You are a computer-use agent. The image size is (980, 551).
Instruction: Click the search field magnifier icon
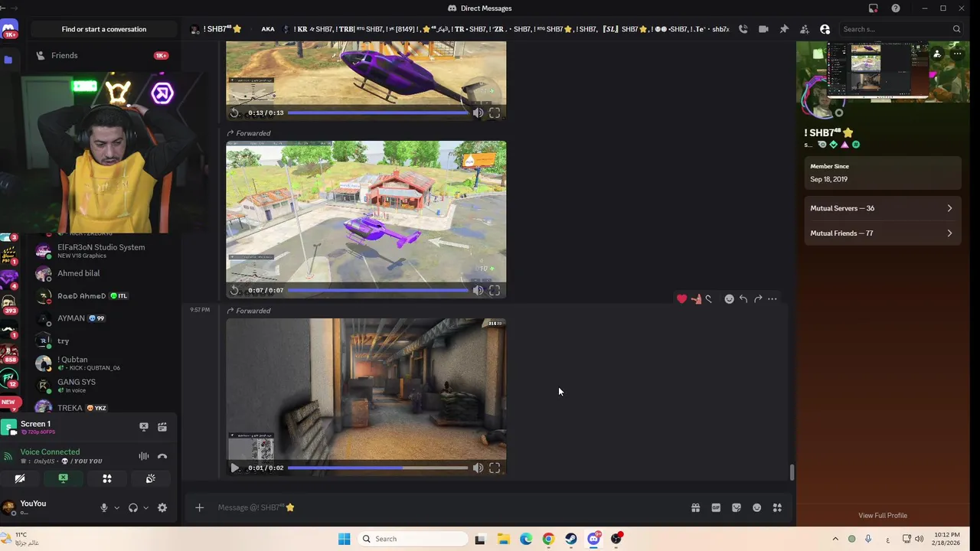pyautogui.click(x=956, y=29)
